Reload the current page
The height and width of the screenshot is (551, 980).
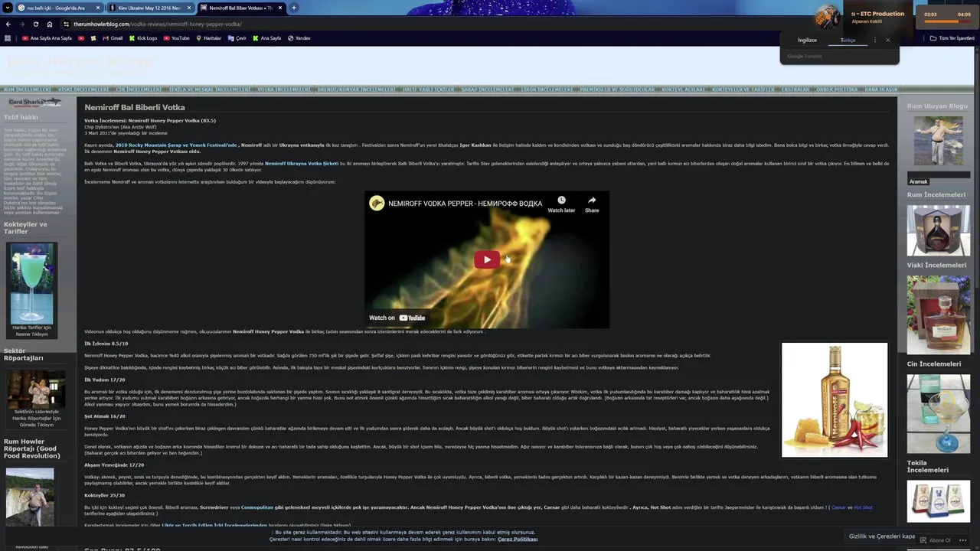36,24
